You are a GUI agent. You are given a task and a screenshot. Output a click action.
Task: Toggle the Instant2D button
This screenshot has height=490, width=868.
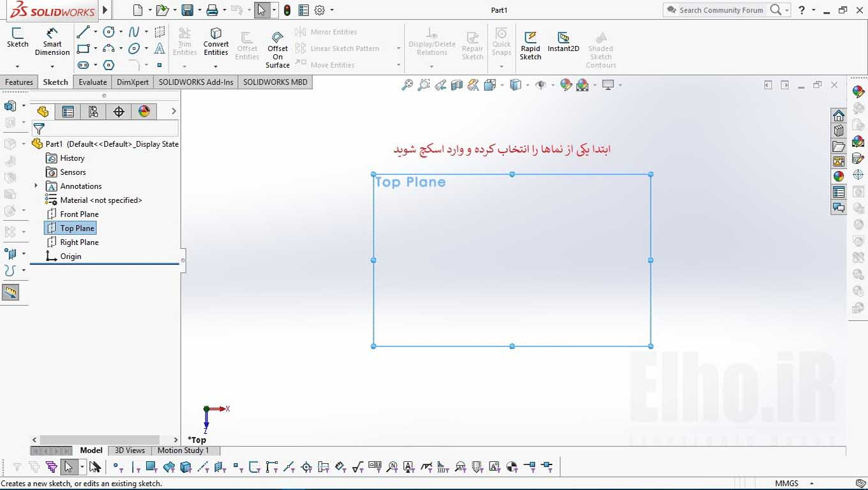563,42
